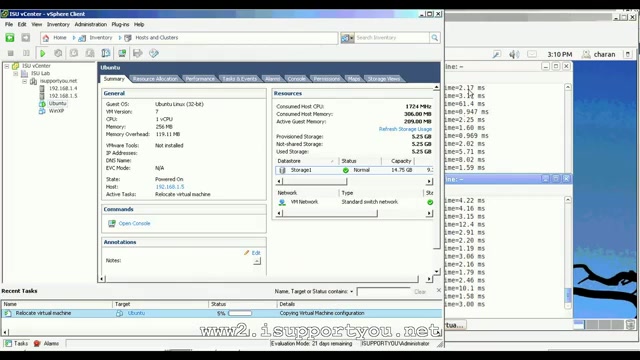640x360 pixels.
Task: Click the Home icon in the breadcrumb bar
Action: click(46, 38)
